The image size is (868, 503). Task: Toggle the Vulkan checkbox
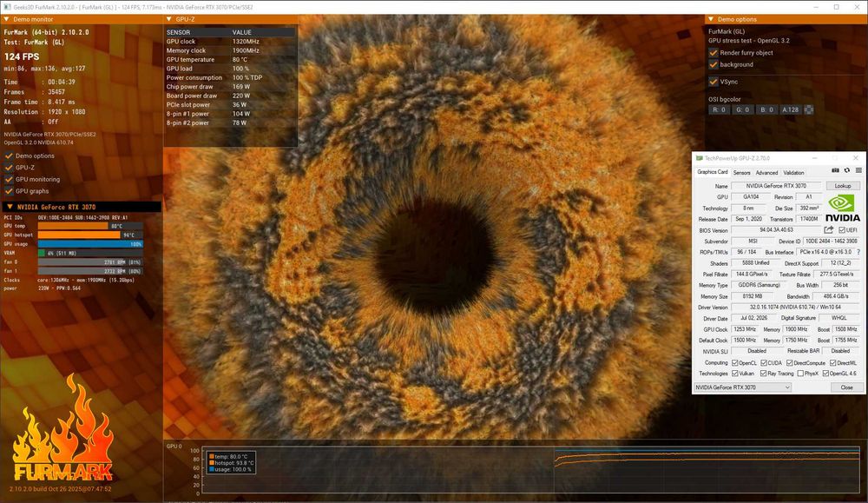(x=735, y=374)
